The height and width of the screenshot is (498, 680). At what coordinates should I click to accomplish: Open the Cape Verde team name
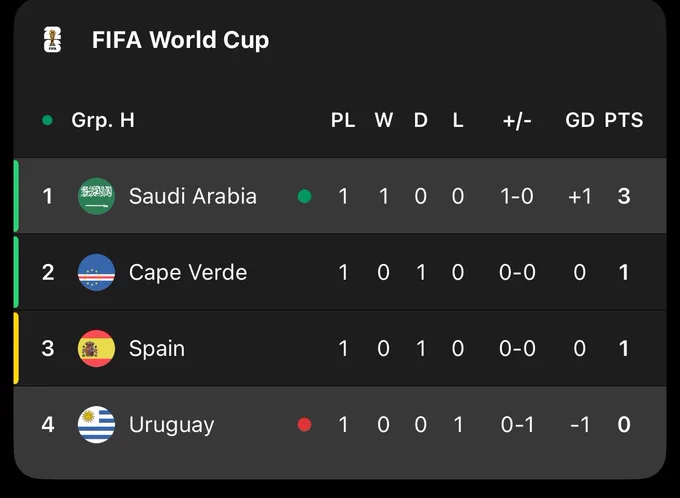[188, 273]
